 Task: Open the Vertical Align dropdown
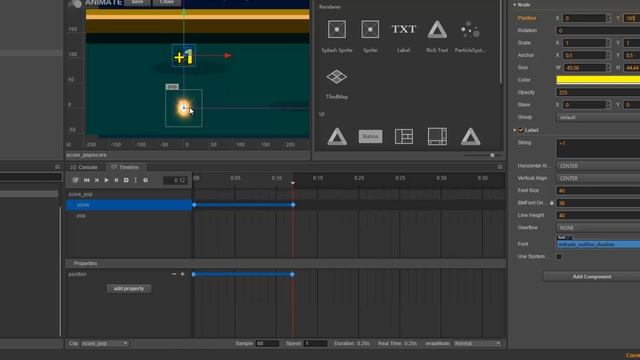pyautogui.click(x=598, y=178)
